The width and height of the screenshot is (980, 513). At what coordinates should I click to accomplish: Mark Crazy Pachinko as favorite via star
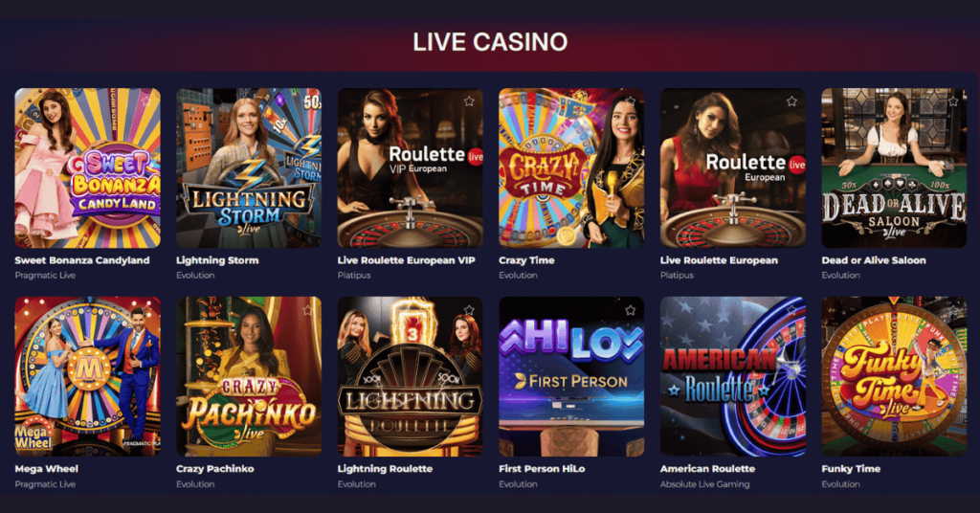(x=307, y=310)
